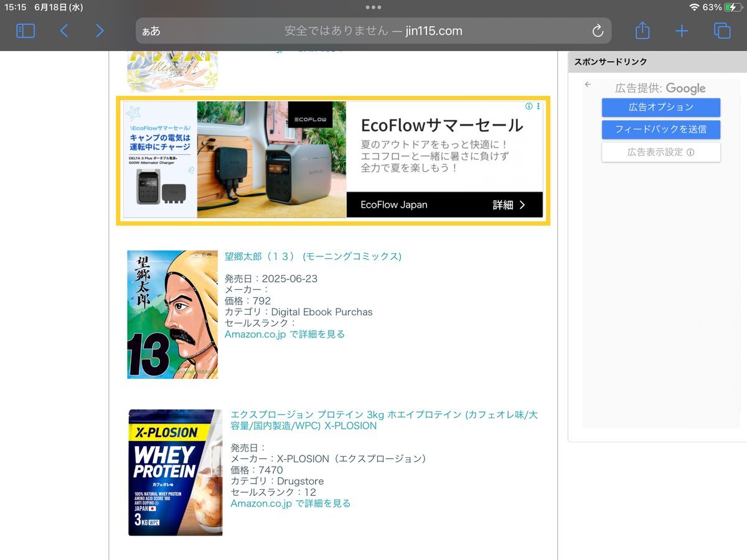Select the price text 価格：7470
747x560 pixels.
257,470
